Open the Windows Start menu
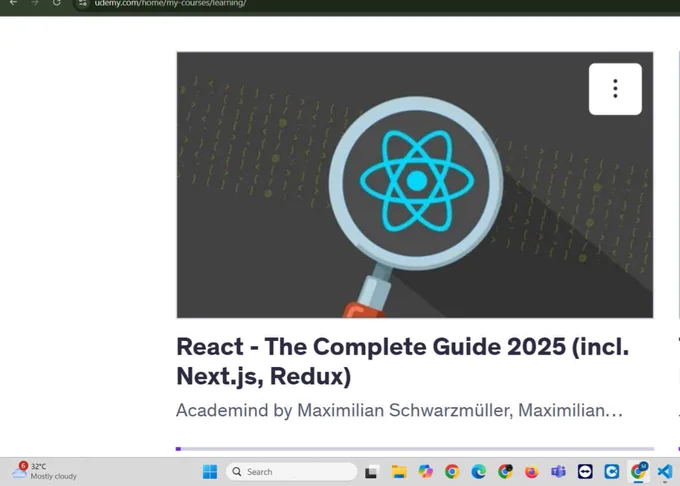This screenshot has width=680, height=486. coord(210,472)
